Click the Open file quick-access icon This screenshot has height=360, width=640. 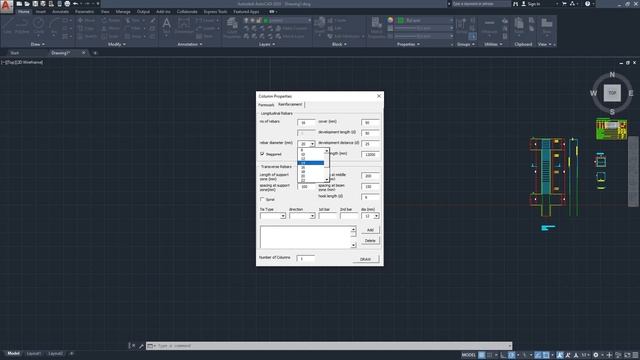[27, 4]
